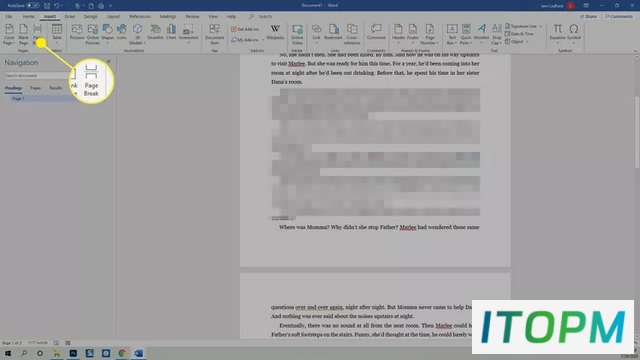
Task: Open the Equation dropdown
Action: (558, 34)
